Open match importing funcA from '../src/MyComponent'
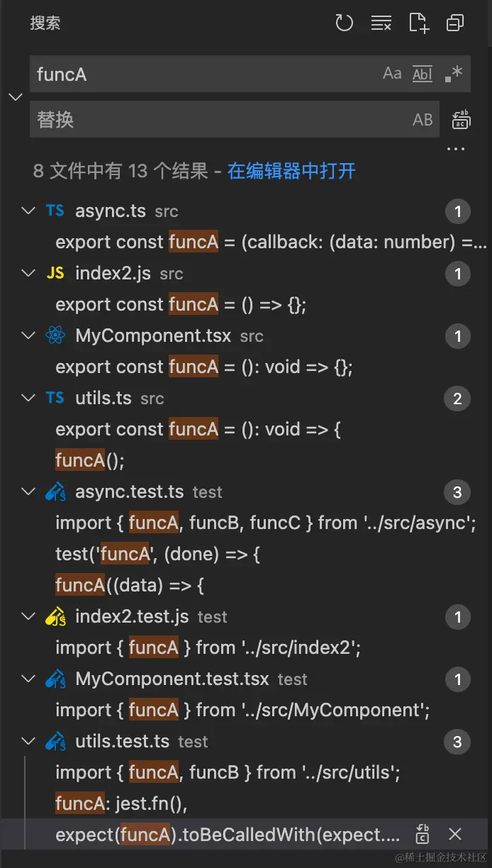 [243, 710]
